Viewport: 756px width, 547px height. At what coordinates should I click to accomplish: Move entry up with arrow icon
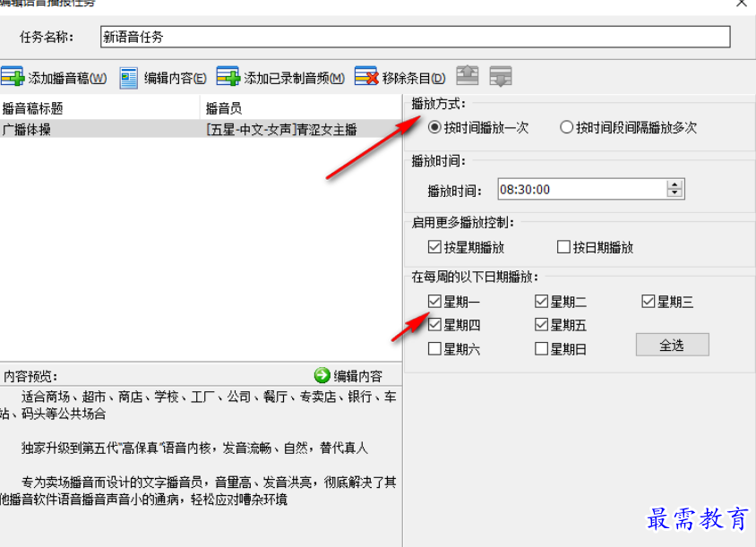click(468, 76)
